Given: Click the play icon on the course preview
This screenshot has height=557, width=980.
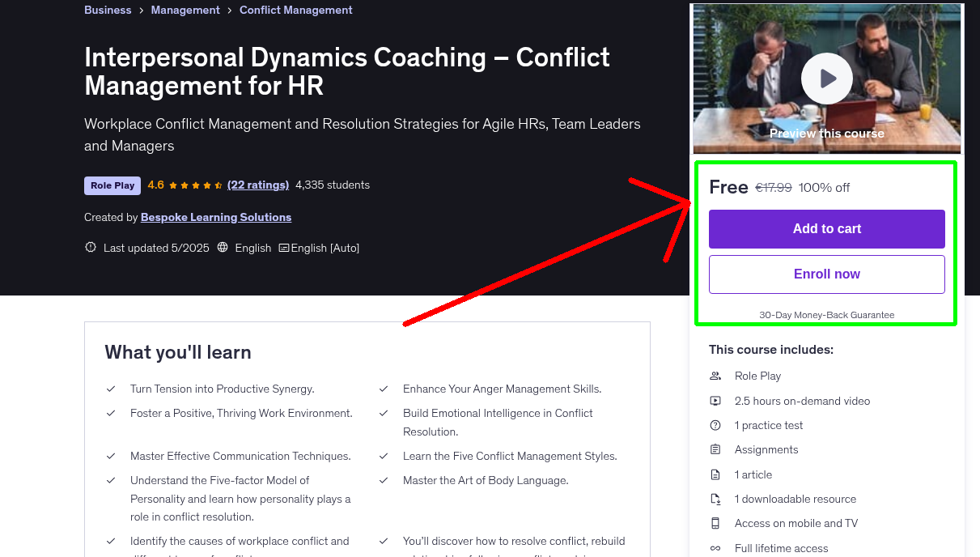Looking at the screenshot, I should click(x=826, y=78).
